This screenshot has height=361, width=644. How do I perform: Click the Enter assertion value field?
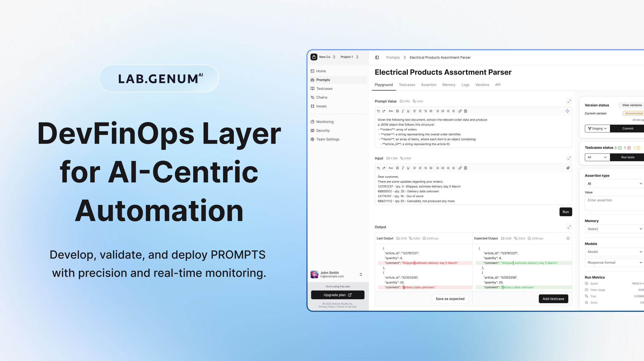[614, 203]
